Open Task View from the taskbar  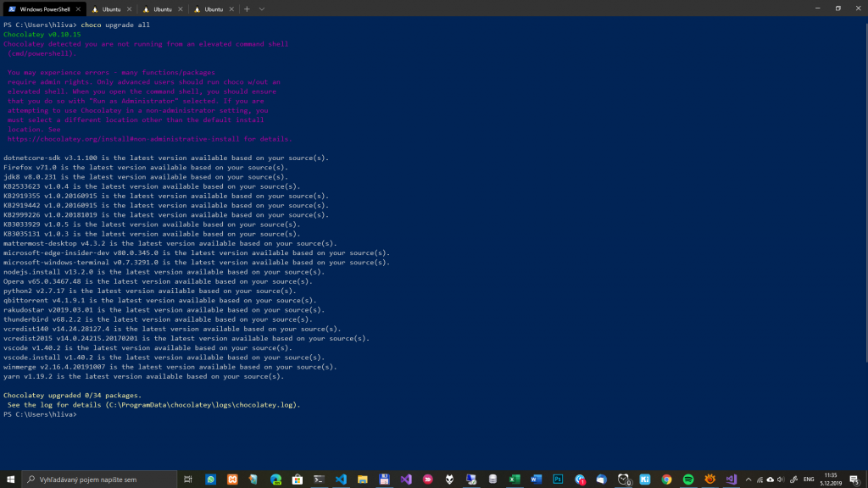tap(188, 480)
